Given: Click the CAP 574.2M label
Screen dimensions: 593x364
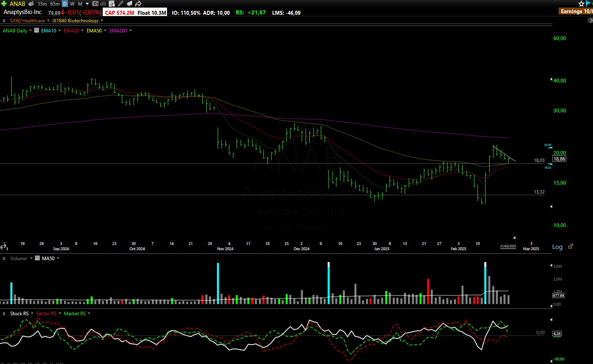Looking at the screenshot, I should pyautogui.click(x=119, y=13).
